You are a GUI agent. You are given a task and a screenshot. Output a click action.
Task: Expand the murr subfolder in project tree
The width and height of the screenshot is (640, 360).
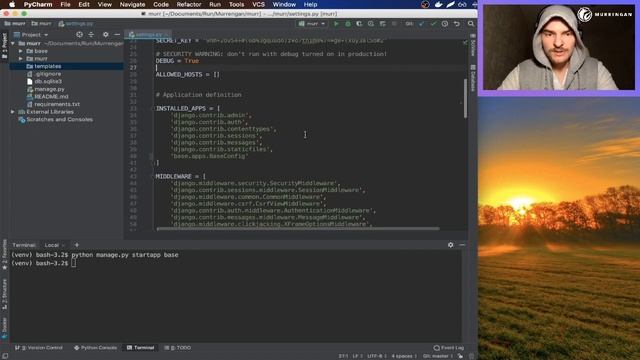pos(21,59)
